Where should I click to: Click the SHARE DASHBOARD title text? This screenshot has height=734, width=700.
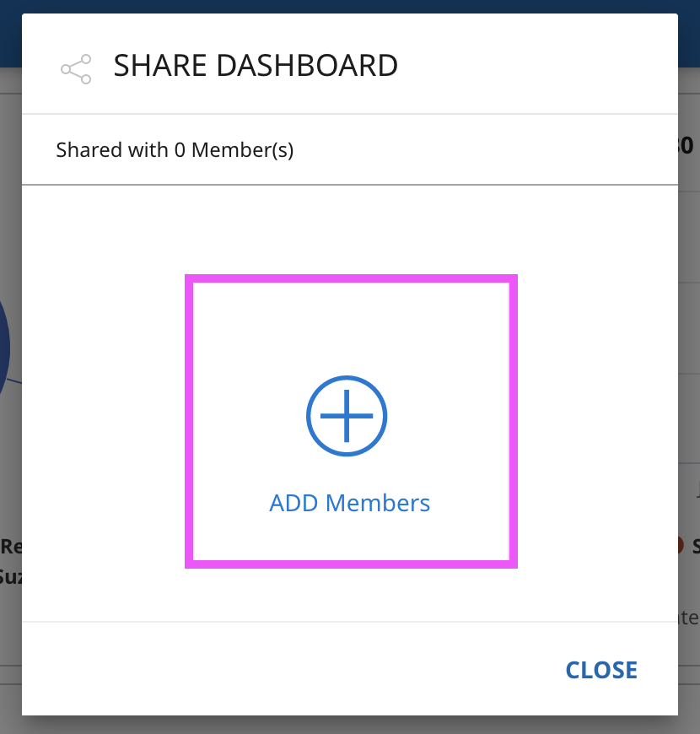(x=256, y=66)
